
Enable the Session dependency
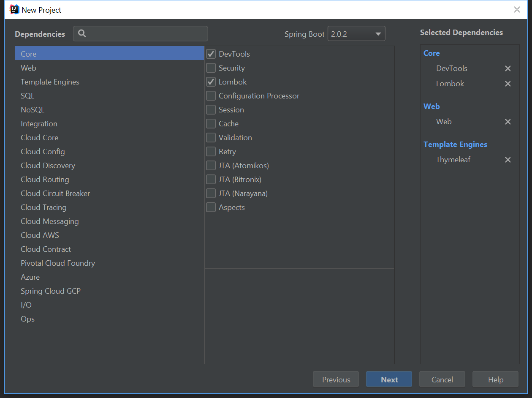pyautogui.click(x=211, y=110)
